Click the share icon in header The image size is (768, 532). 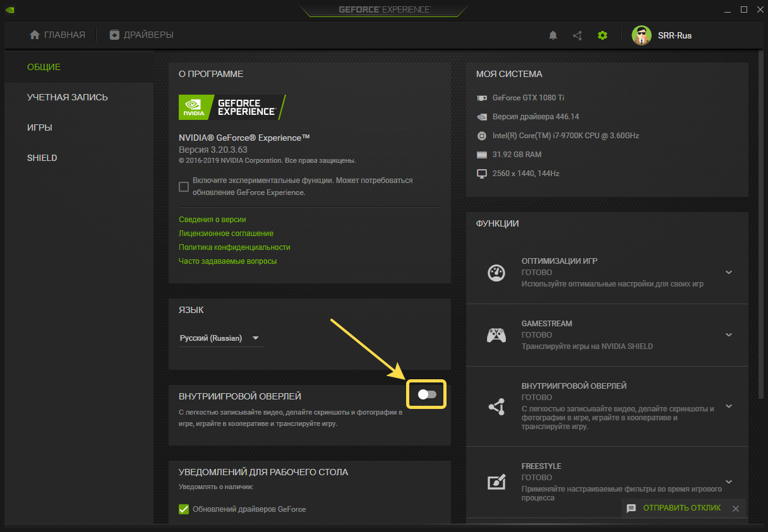(x=577, y=35)
